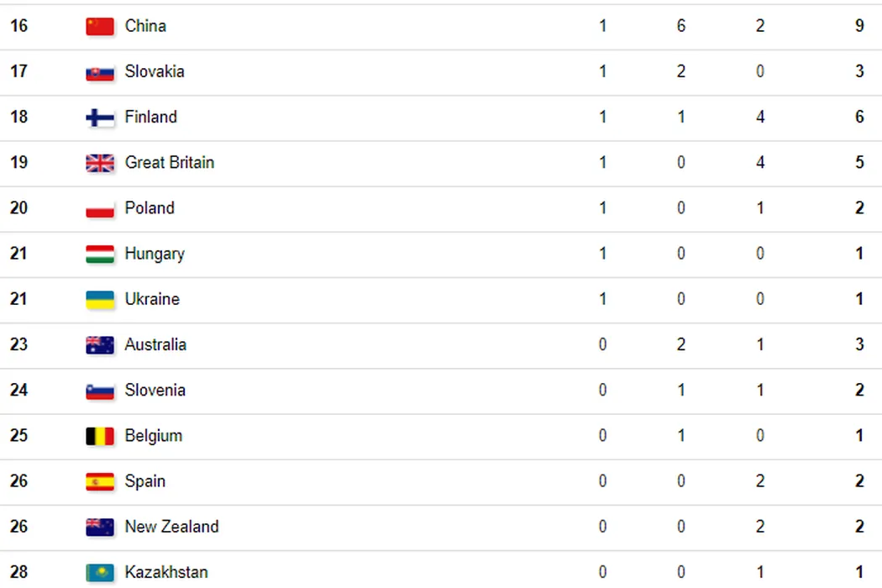Viewport: 882px width, 588px height.
Task: Click the Spain flag icon
Action: (100, 481)
